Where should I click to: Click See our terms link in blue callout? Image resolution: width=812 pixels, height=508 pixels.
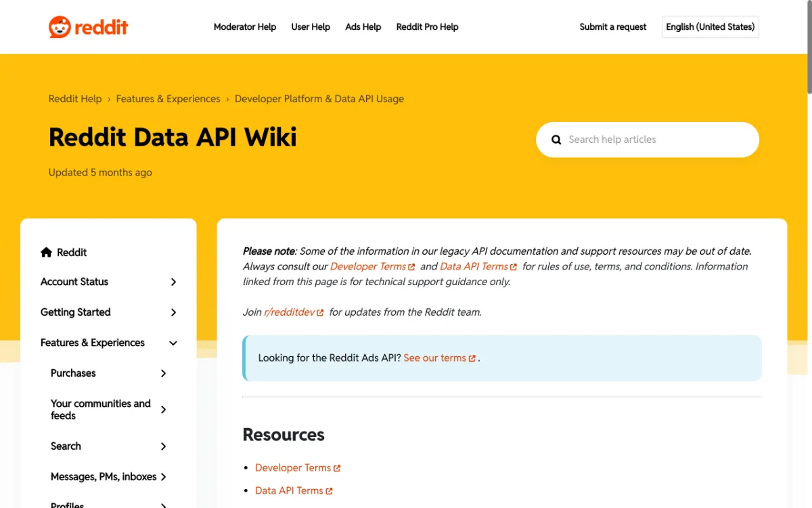(440, 358)
